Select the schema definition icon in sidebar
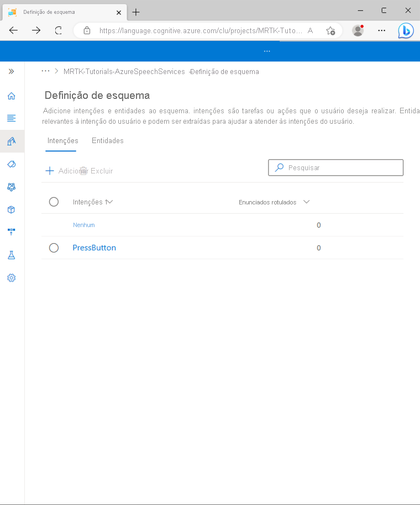Screen dimensions: 420x505 11,141
